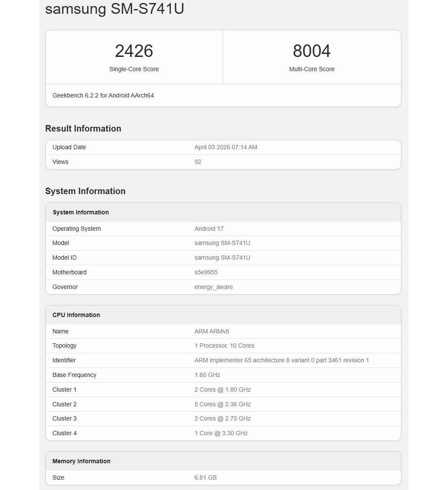Select the ARM ARMv8 value
Viewport: 448px width, 490px height.
coord(211,331)
